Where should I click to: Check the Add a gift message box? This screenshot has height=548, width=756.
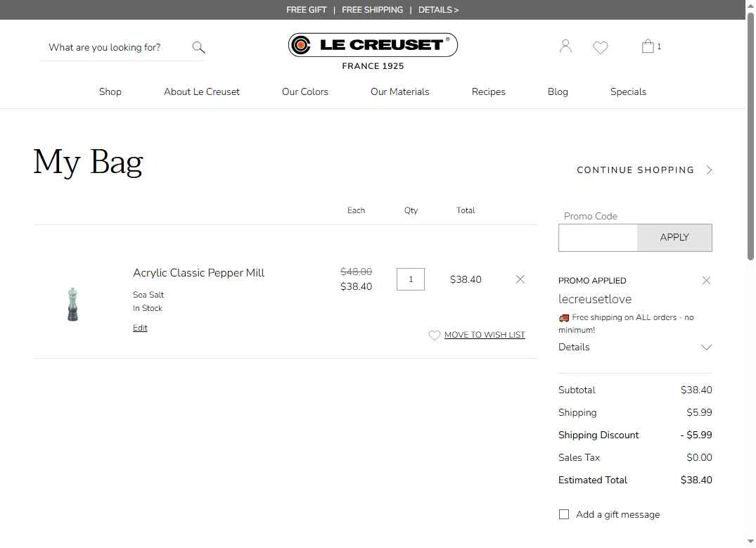[563, 514]
